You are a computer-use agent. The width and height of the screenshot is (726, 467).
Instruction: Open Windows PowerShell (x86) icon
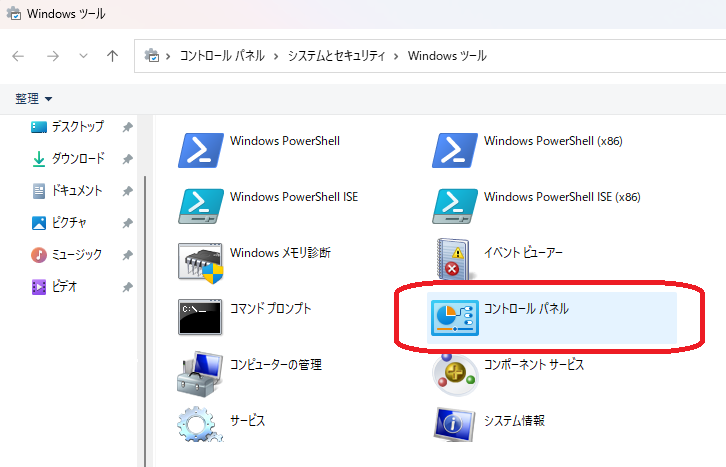[455, 150]
